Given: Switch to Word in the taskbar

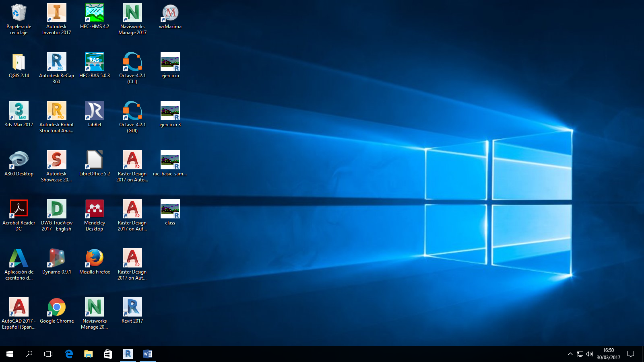Looking at the screenshot, I should click(147, 354).
